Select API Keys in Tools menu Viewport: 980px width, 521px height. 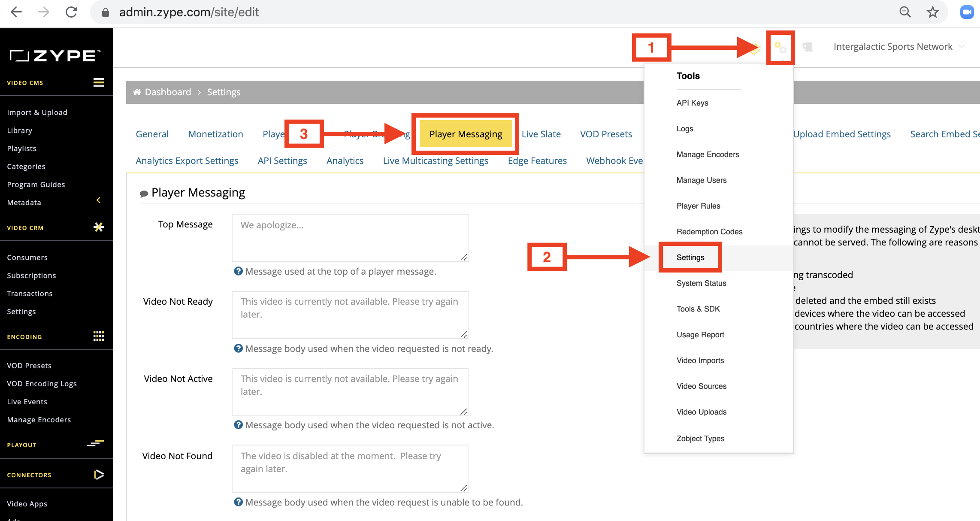click(692, 103)
